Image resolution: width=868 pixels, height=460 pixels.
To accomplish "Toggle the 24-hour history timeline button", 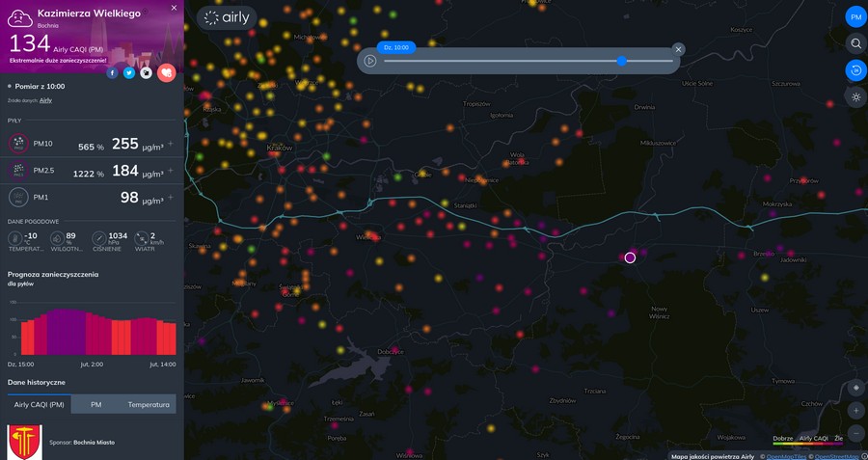I will coord(855,69).
